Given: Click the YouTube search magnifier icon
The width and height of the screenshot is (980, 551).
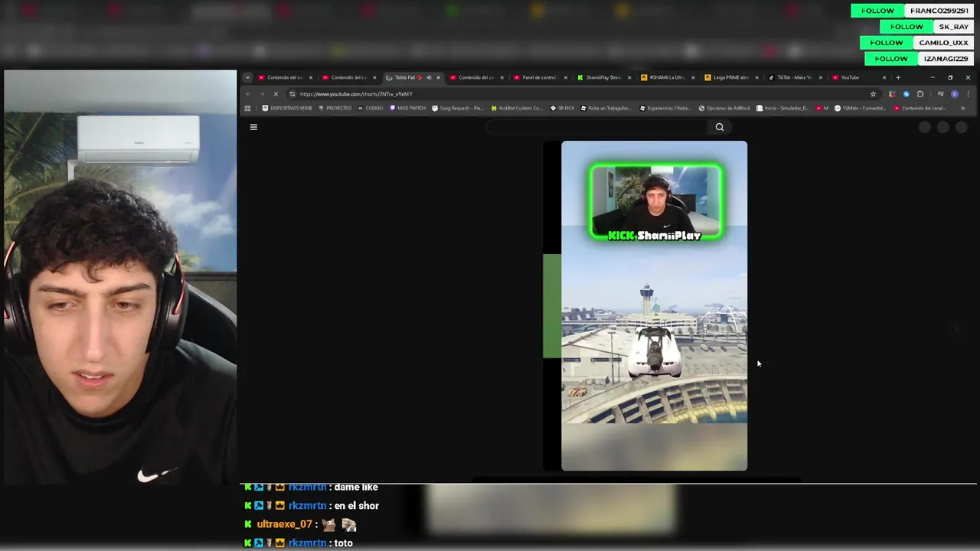Looking at the screenshot, I should 720,127.
